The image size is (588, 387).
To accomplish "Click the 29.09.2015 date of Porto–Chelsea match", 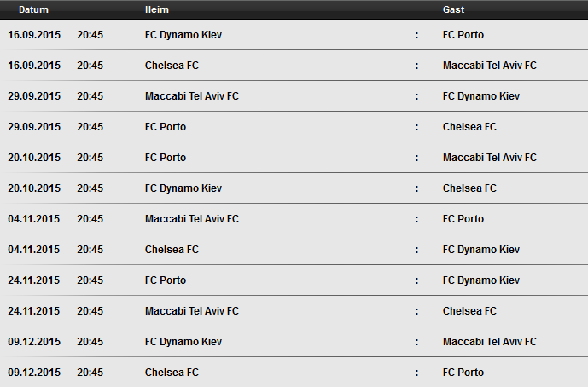I will [x=34, y=127].
